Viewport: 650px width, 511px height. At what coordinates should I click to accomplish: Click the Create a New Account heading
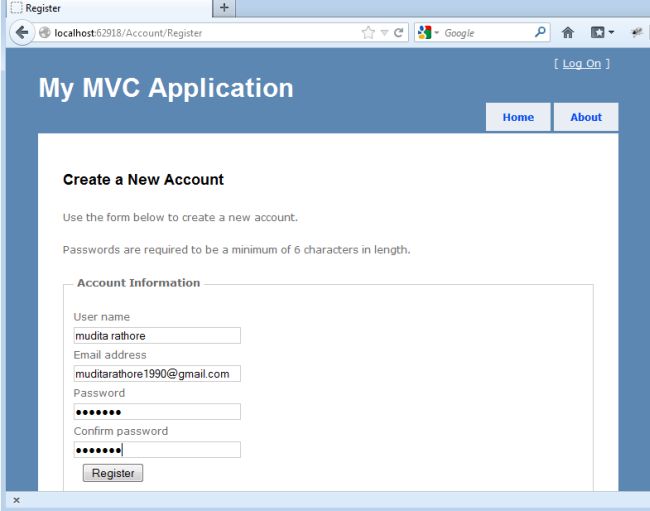(143, 179)
